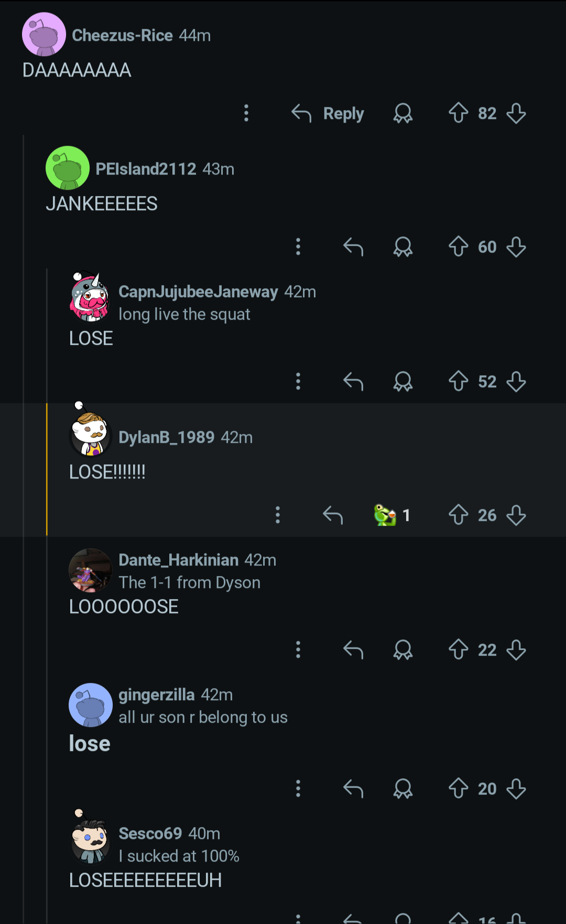The width and height of the screenshot is (566, 924).
Task: Downvote gingerzilla's comment with 20 points
Action: click(x=516, y=789)
